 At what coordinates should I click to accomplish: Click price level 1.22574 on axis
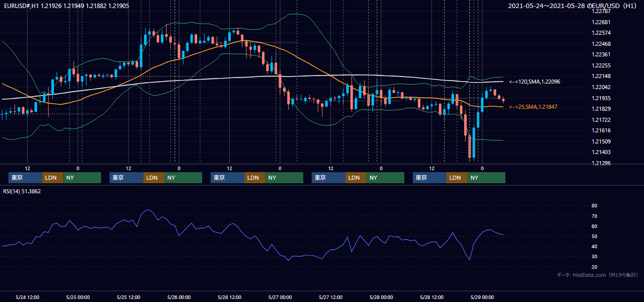(x=602, y=33)
